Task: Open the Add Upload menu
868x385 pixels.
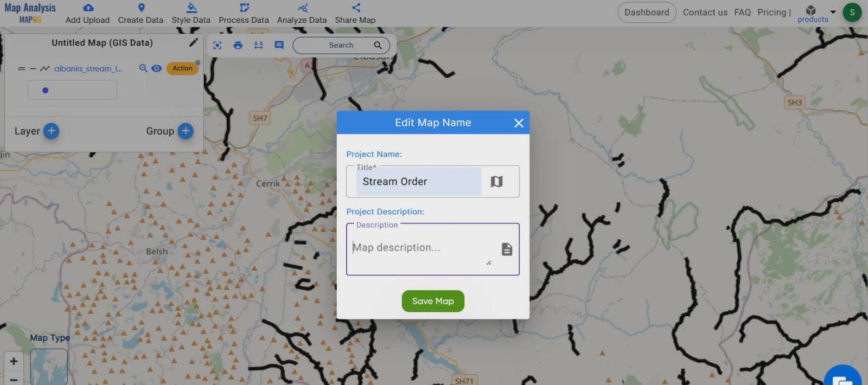Action: (87, 14)
